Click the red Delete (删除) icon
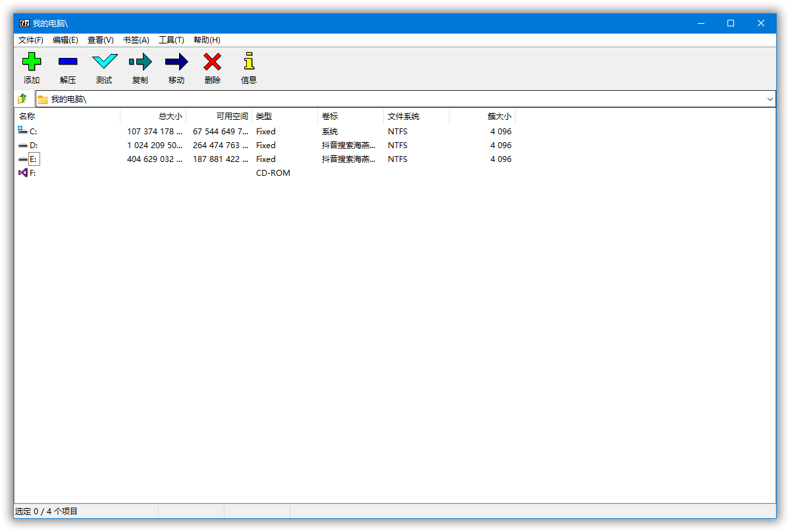 212,63
